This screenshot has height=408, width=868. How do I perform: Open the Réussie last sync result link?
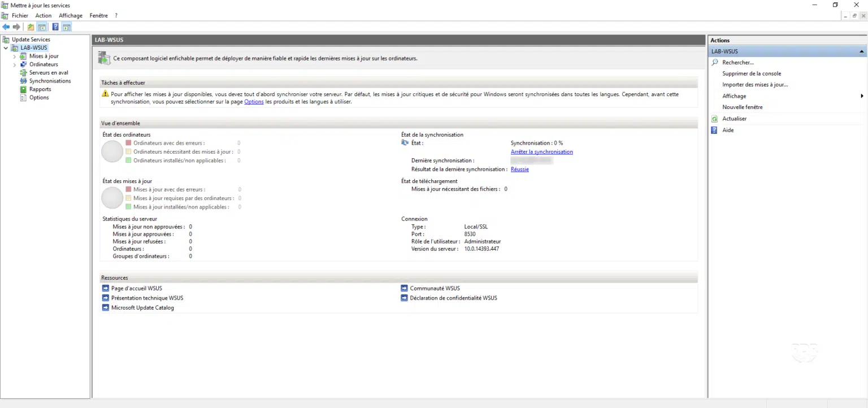pyautogui.click(x=520, y=170)
